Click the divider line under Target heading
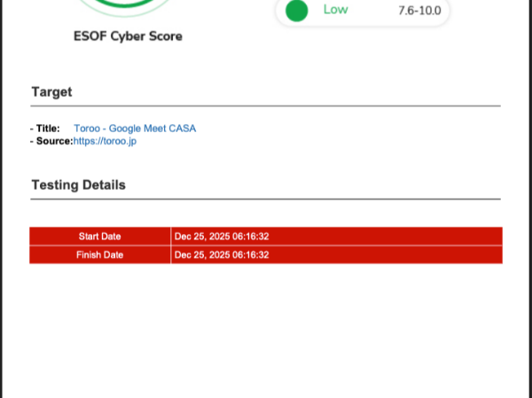Screen dimensions: 532x398 pos(266,106)
